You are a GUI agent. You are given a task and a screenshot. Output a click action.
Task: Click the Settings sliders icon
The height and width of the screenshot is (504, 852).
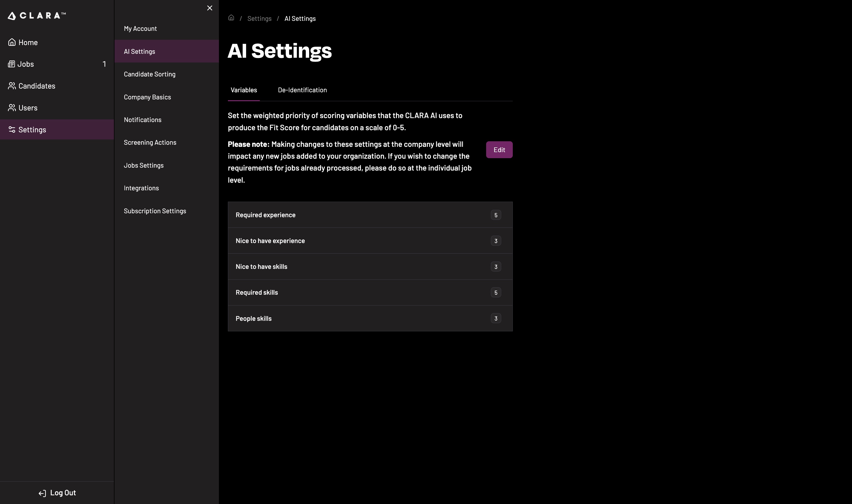(12, 129)
